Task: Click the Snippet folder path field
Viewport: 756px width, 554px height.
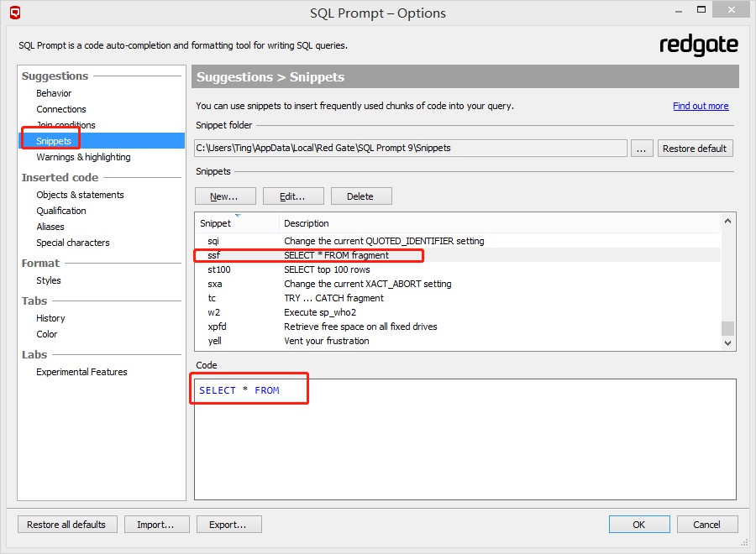Action: 411,149
